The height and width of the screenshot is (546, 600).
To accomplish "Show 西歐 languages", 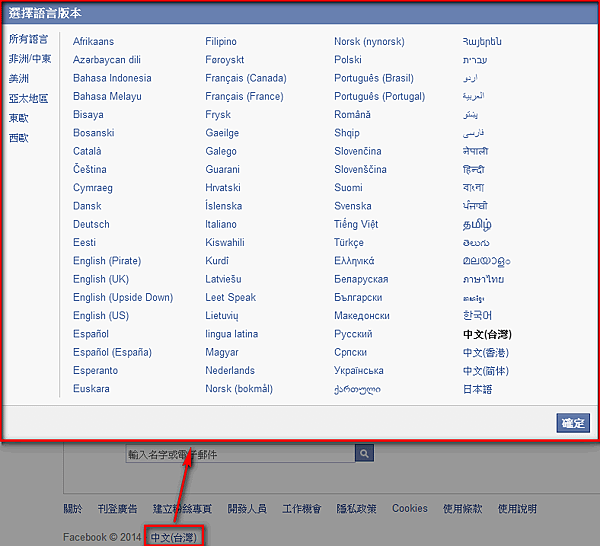I will (x=19, y=138).
